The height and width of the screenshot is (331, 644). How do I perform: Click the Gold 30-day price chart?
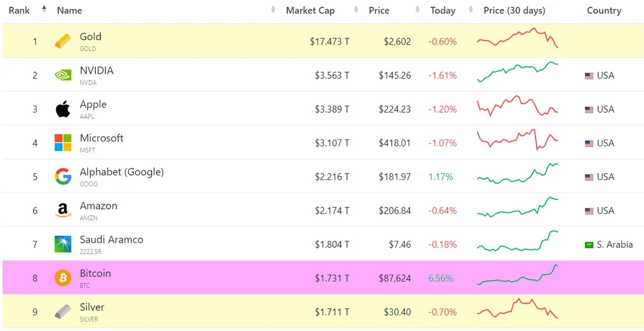pyautogui.click(x=517, y=38)
